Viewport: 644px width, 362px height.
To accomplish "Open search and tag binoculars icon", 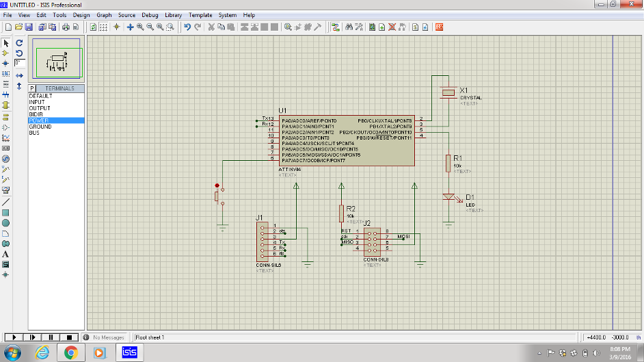I will coord(349,27).
